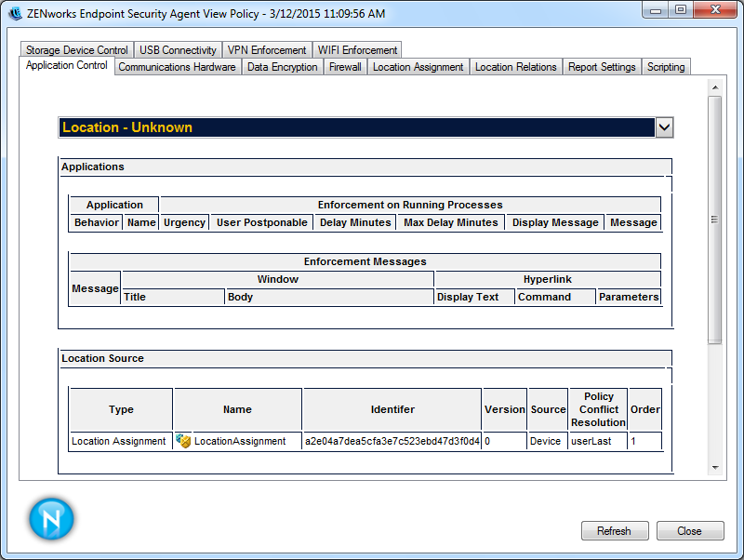Viewport: 744px width, 560px height.
Task: Select the Location Assignment tab
Action: tap(418, 67)
